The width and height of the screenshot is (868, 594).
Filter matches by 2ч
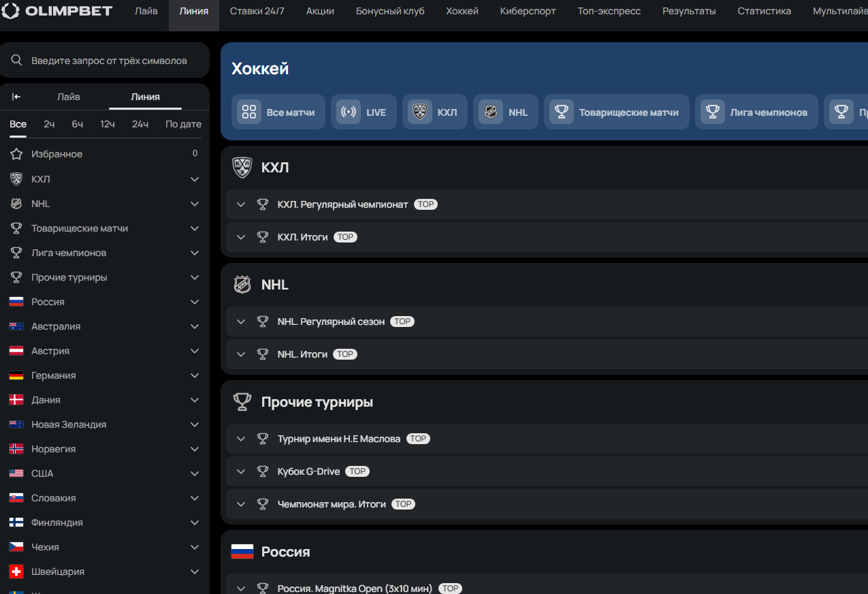tap(49, 124)
